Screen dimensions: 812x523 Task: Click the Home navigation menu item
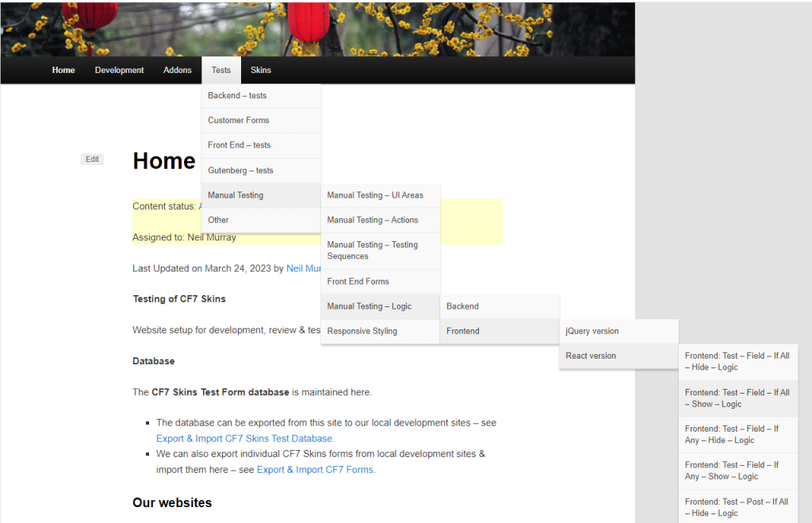tap(63, 70)
